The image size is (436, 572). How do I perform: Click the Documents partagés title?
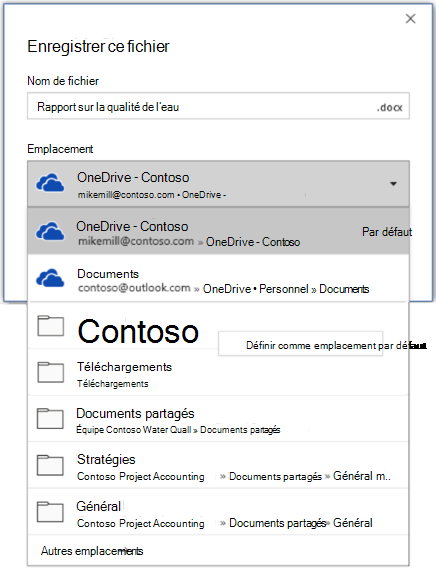tap(135, 414)
